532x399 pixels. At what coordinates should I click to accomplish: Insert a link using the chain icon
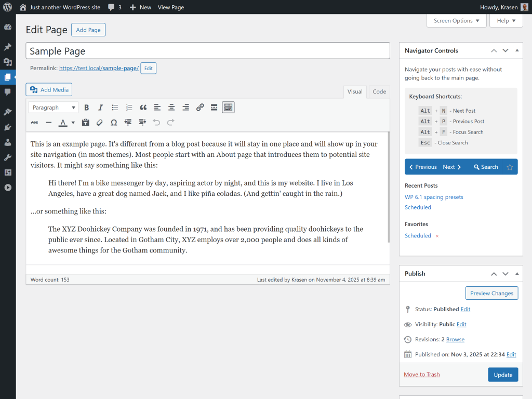pyautogui.click(x=200, y=108)
